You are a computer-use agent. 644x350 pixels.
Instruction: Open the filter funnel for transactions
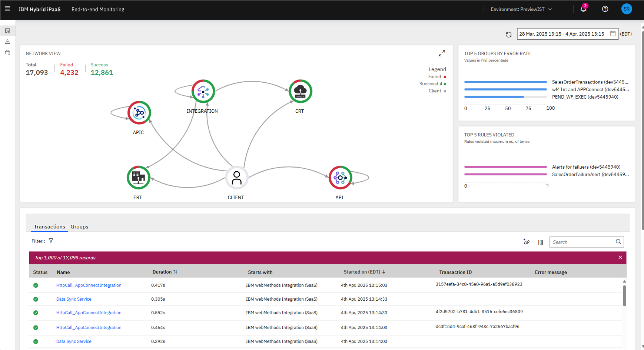tap(51, 241)
